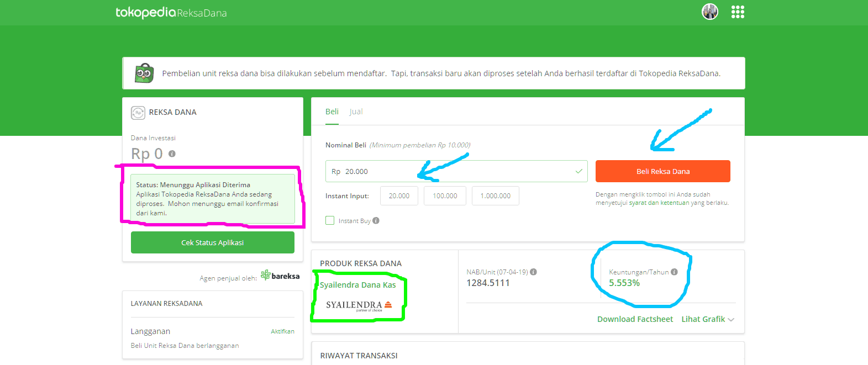Click the Status: Menunggu Aplikasi Diterima notice
The width and height of the screenshot is (868, 365).
click(x=213, y=199)
